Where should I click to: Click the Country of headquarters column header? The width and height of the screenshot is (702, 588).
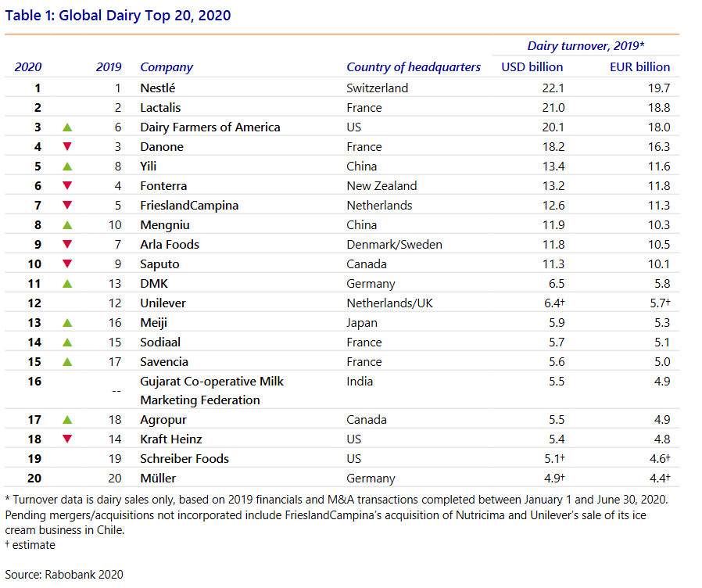point(414,67)
